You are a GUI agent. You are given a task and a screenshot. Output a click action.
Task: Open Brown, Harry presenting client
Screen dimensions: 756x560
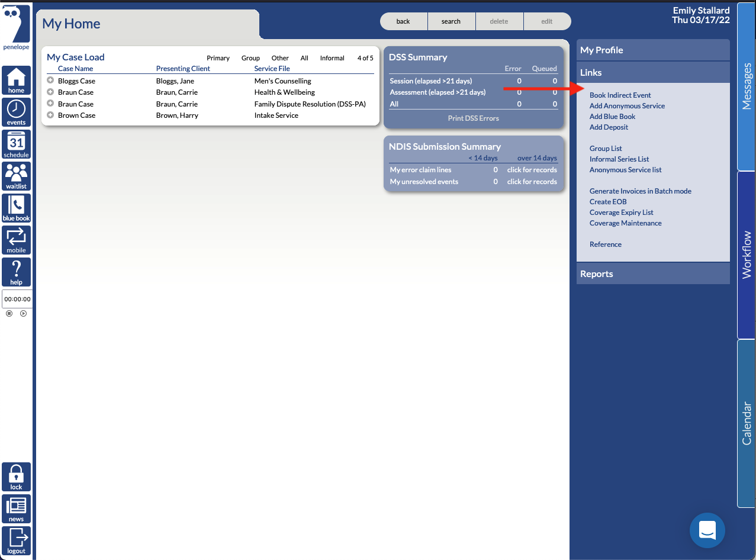pos(177,115)
